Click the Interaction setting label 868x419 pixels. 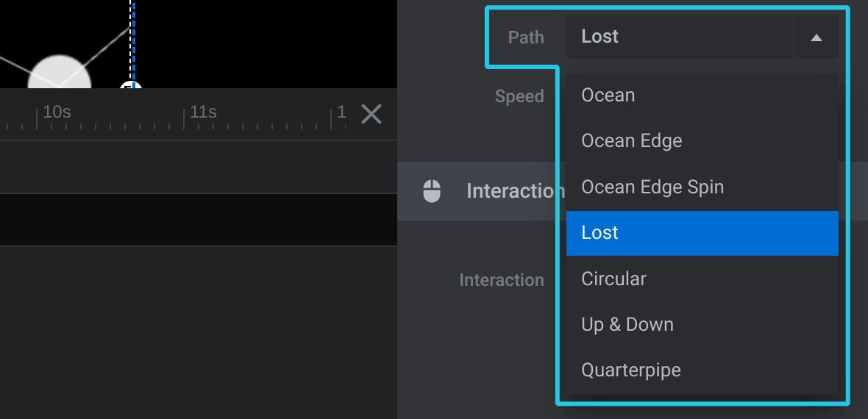pyautogui.click(x=502, y=280)
